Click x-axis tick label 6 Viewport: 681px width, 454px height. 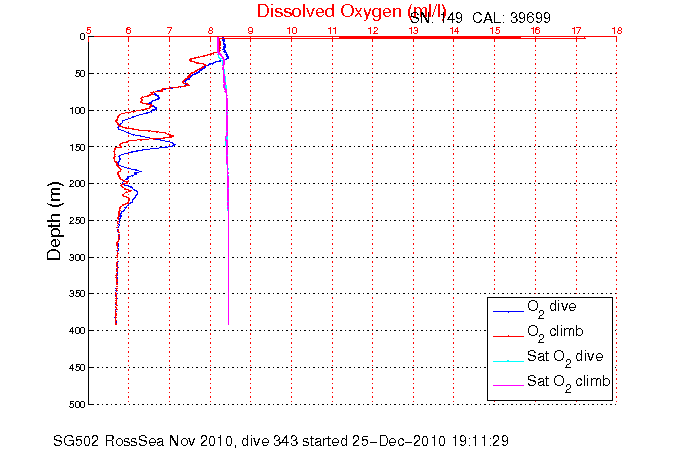[x=129, y=30]
